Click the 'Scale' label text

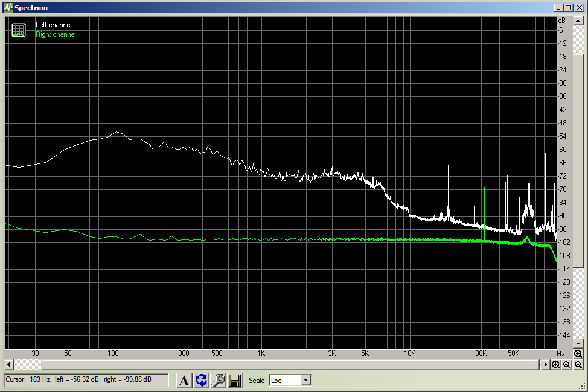pos(257,381)
